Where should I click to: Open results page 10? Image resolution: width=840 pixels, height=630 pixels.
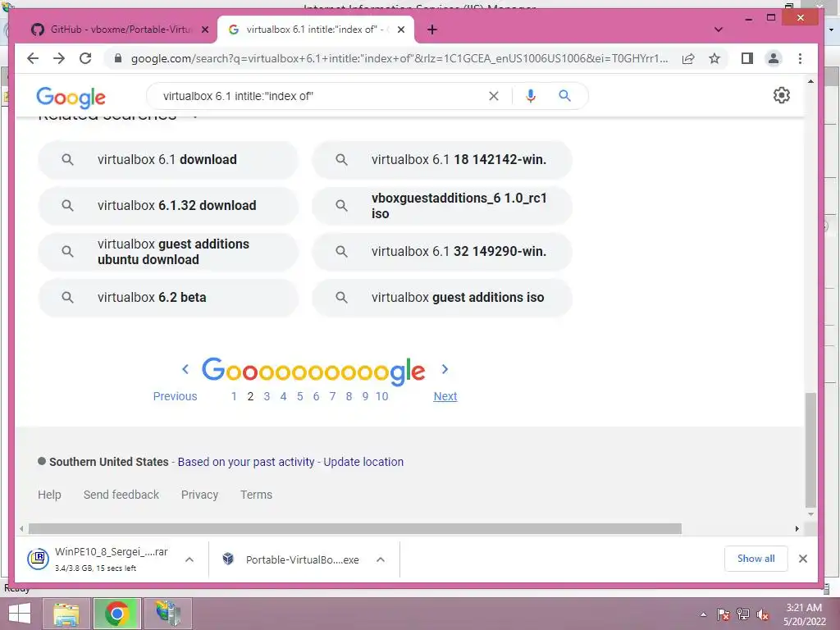(x=382, y=396)
